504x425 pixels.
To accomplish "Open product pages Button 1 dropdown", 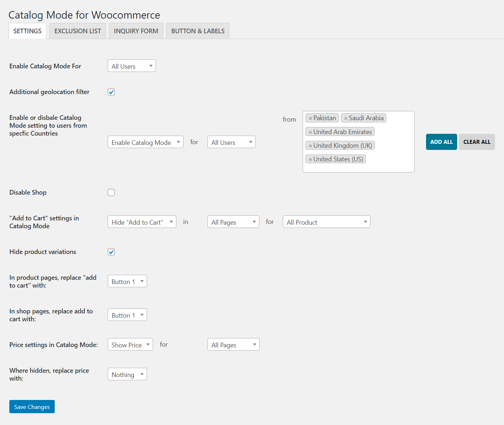I will tap(127, 281).
